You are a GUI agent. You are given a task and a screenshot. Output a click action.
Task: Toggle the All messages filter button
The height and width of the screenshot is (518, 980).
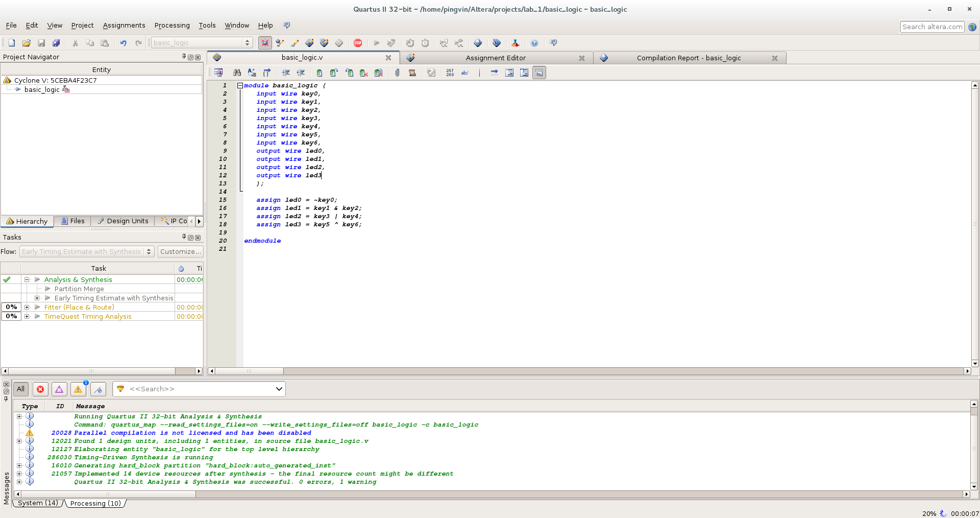[20, 389]
